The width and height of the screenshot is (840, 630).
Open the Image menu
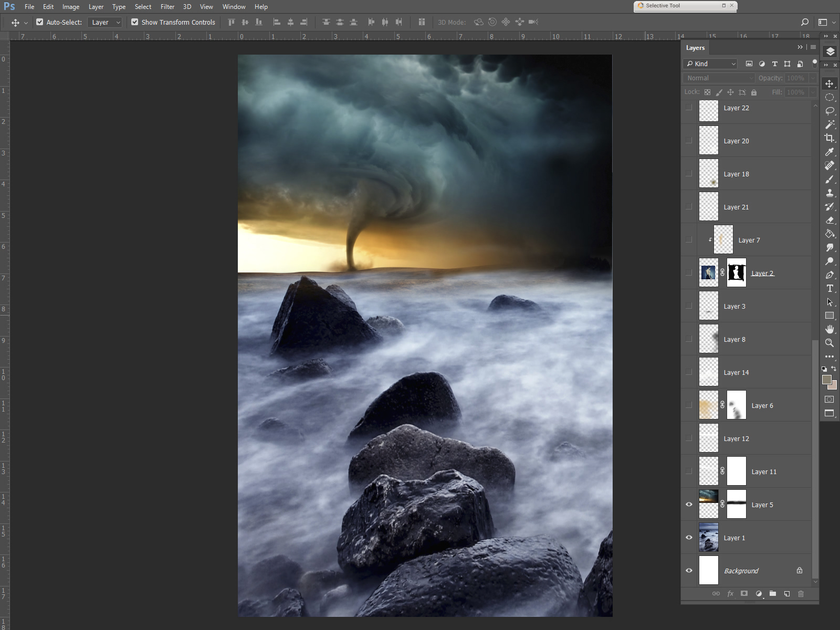[71, 7]
